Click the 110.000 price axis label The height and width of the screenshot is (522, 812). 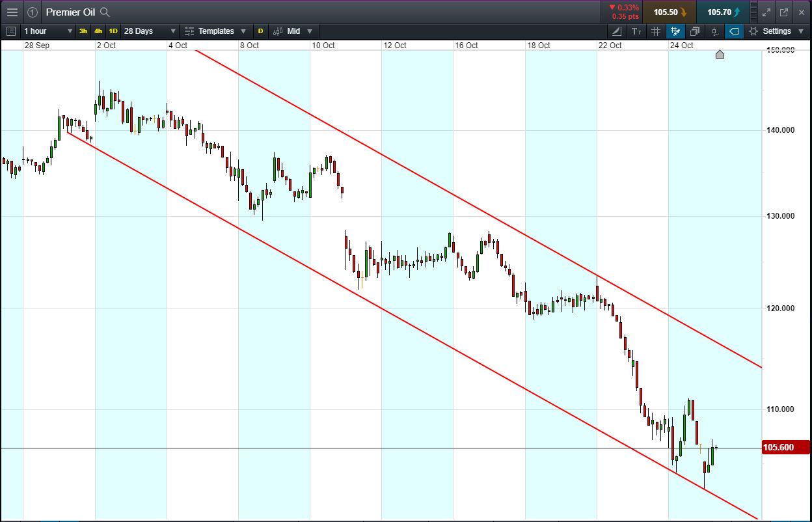pyautogui.click(x=779, y=409)
